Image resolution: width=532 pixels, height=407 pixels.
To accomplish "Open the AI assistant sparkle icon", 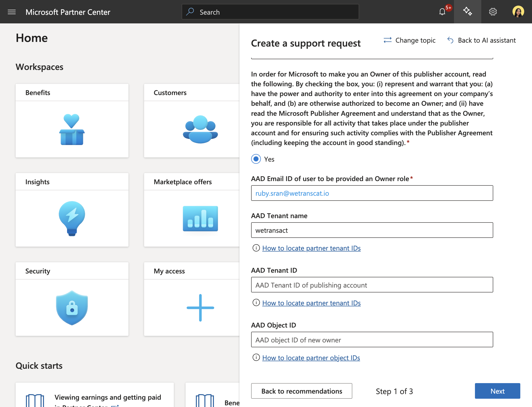I will pos(467,12).
